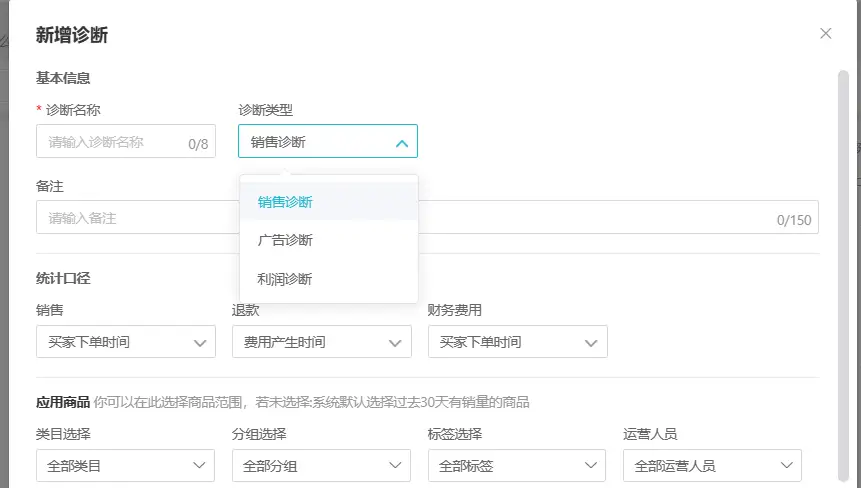Open the 销售 买家下单时间 dropdown
The height and width of the screenshot is (488, 861).
pyautogui.click(x=126, y=342)
